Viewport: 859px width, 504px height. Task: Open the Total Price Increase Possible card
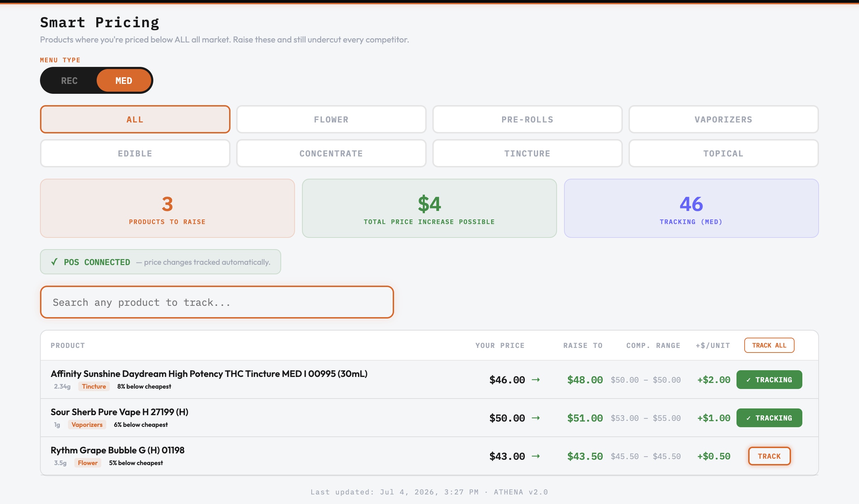tap(429, 208)
